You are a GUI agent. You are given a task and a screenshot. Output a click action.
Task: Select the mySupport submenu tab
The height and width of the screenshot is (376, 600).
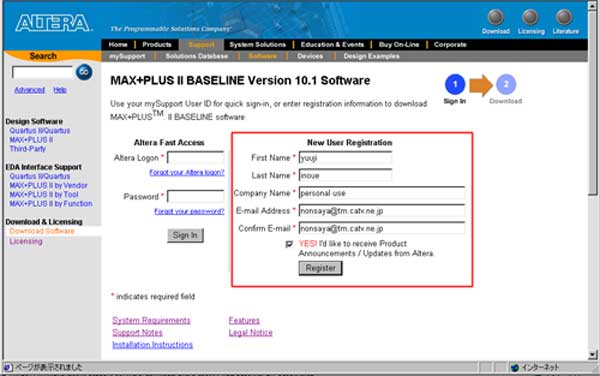coord(127,56)
